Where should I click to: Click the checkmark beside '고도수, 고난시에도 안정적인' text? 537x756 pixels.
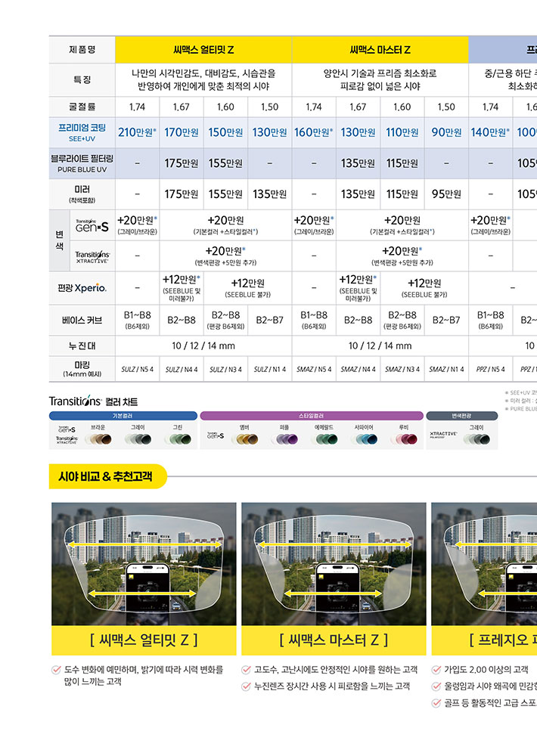tap(246, 670)
